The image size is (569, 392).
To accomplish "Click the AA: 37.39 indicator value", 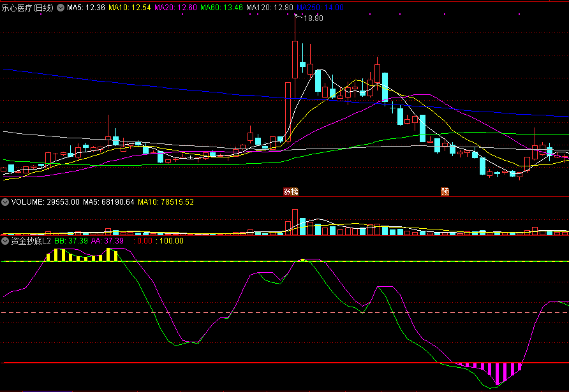I will [x=107, y=241].
